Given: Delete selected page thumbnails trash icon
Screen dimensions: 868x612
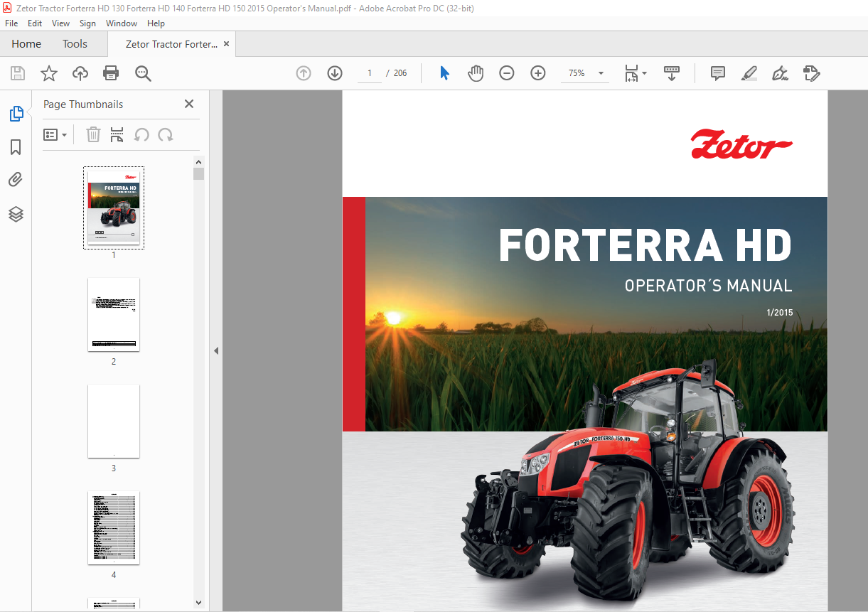Looking at the screenshot, I should [x=93, y=134].
